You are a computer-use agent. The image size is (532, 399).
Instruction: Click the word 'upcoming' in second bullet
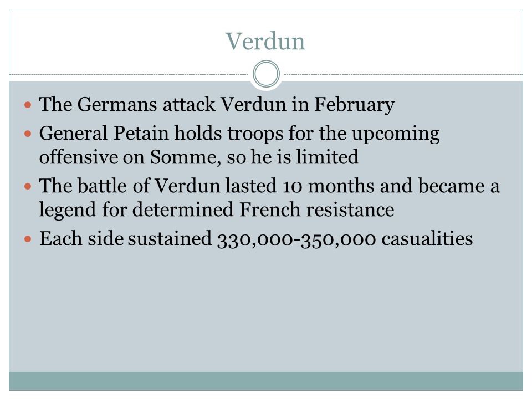click(396, 134)
